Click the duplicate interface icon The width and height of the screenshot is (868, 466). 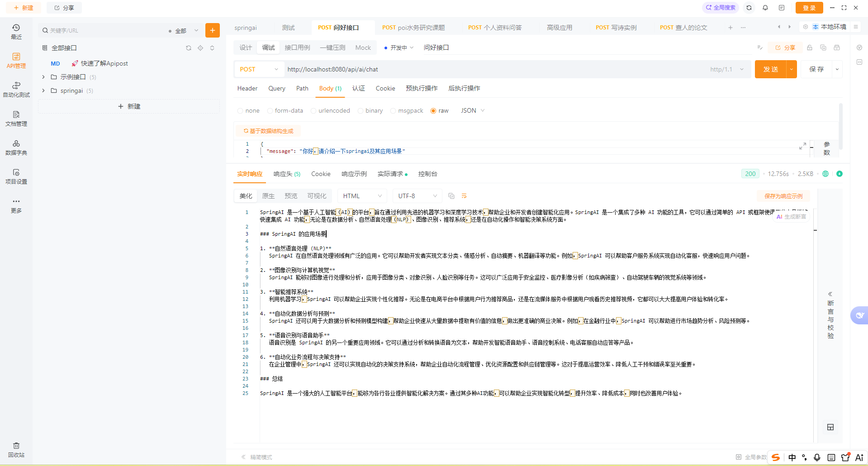pyautogui.click(x=823, y=48)
